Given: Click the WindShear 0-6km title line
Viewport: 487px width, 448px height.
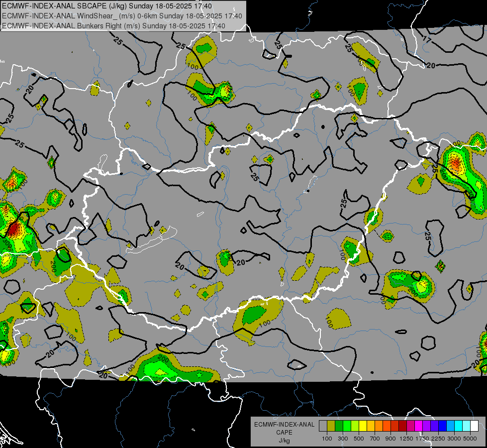Looking at the screenshot, I should coord(122,16).
